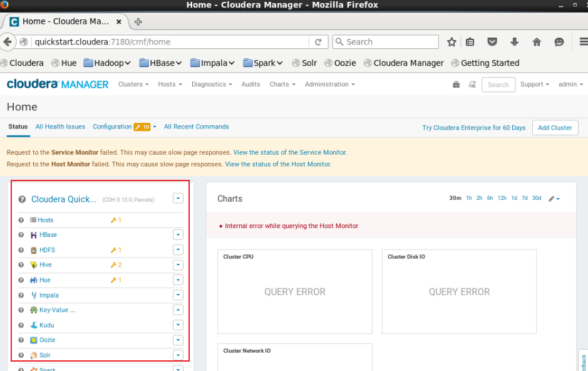Expand the Cloudera QuickStart cluster actions dropdown
The height and width of the screenshot is (371, 588).
coord(178,198)
